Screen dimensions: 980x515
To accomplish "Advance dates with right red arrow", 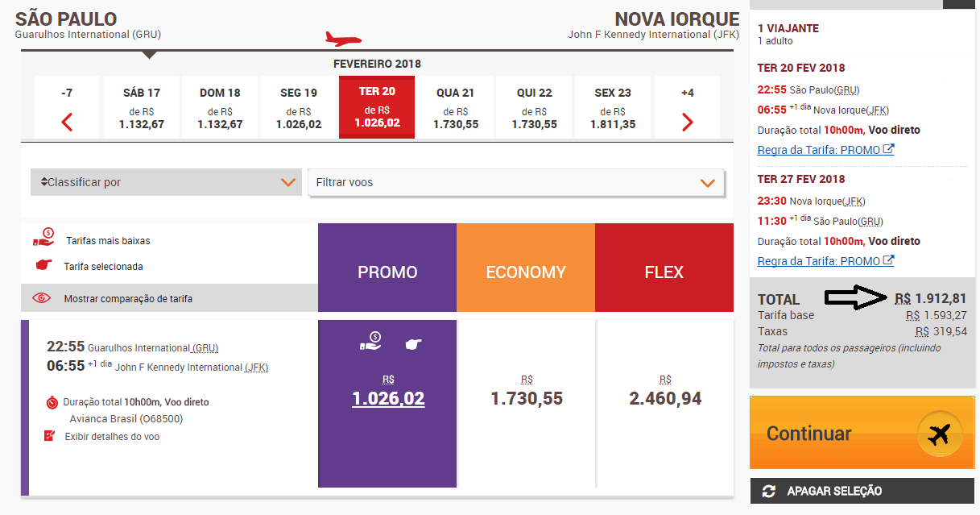I will (687, 123).
